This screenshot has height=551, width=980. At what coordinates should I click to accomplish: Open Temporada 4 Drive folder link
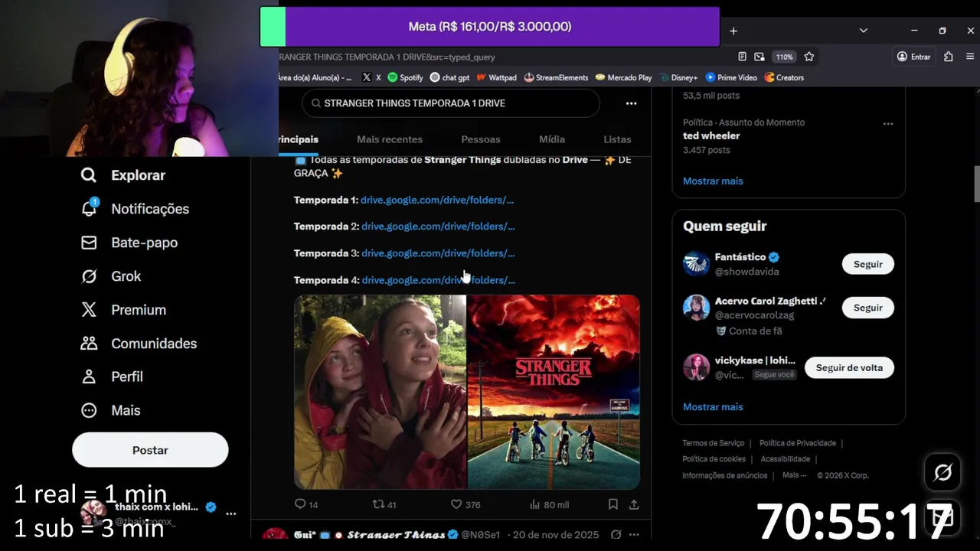coord(439,280)
